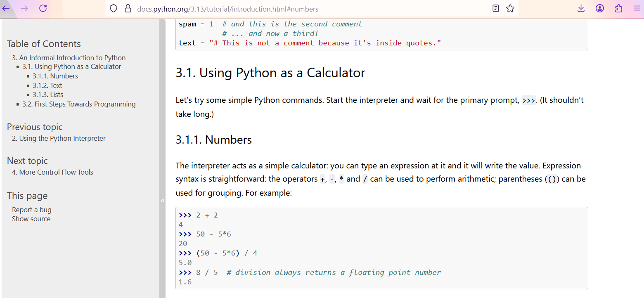Bookmark this page with the star icon
Image resolution: width=644 pixels, height=298 pixels.
(510, 8)
